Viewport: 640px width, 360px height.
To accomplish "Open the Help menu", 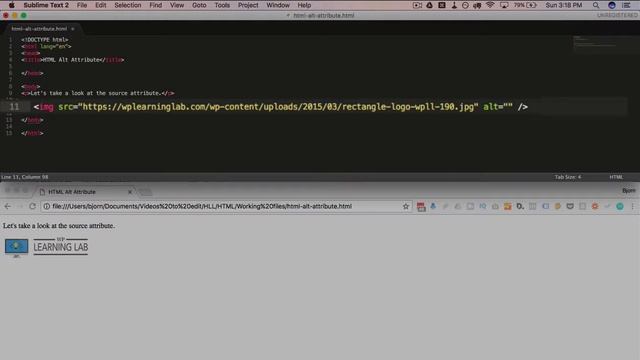I will 304,5.
